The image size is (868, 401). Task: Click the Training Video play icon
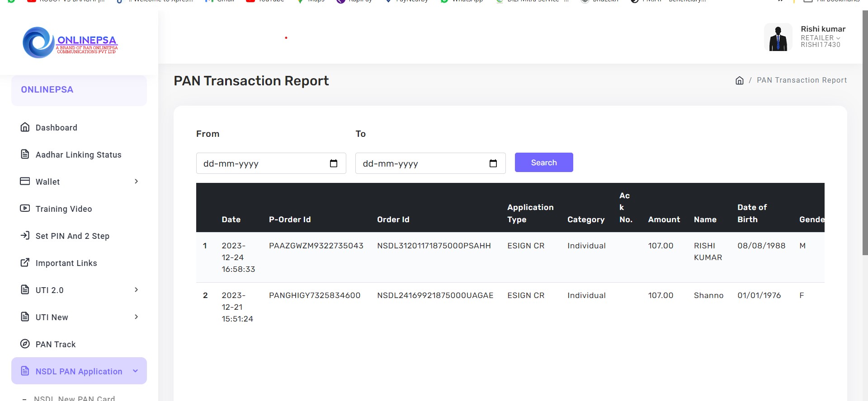click(25, 209)
